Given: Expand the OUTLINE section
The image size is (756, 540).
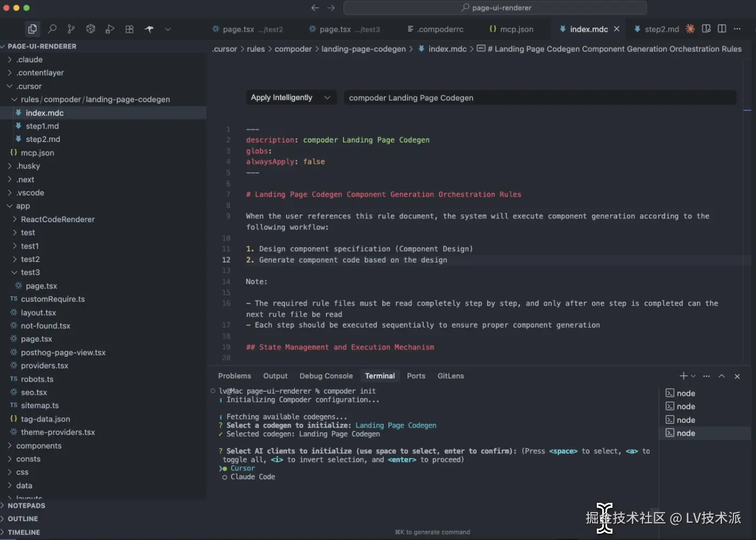Looking at the screenshot, I should pyautogui.click(x=103, y=519).
